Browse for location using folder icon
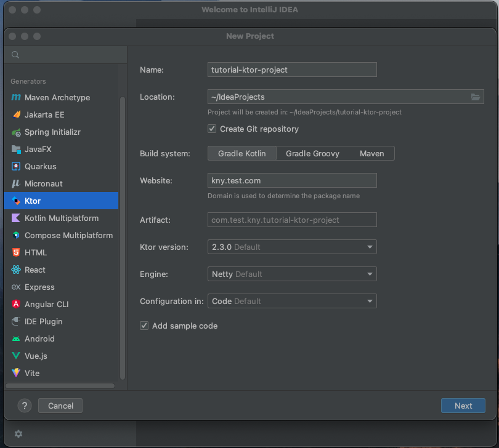 tap(476, 97)
